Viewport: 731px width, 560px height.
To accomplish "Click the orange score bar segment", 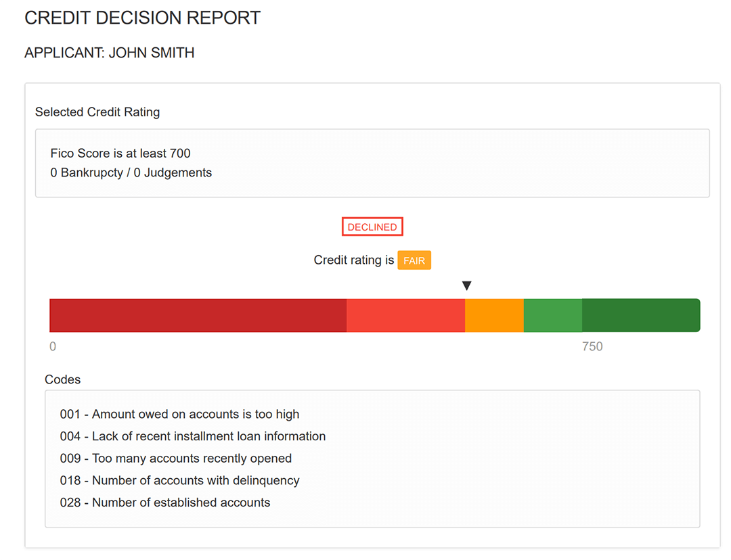I will (494, 316).
